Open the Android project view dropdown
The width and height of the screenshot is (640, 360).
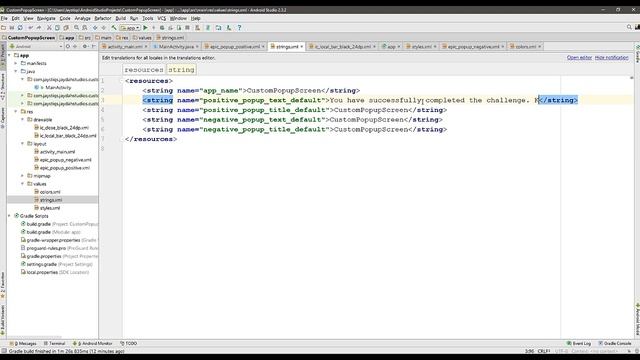tap(36, 47)
